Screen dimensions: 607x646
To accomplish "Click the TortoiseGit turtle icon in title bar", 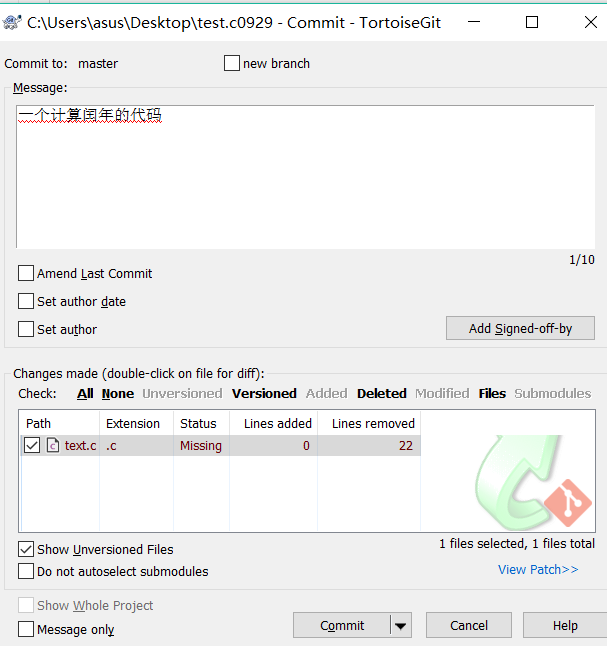I will tap(12, 22).
